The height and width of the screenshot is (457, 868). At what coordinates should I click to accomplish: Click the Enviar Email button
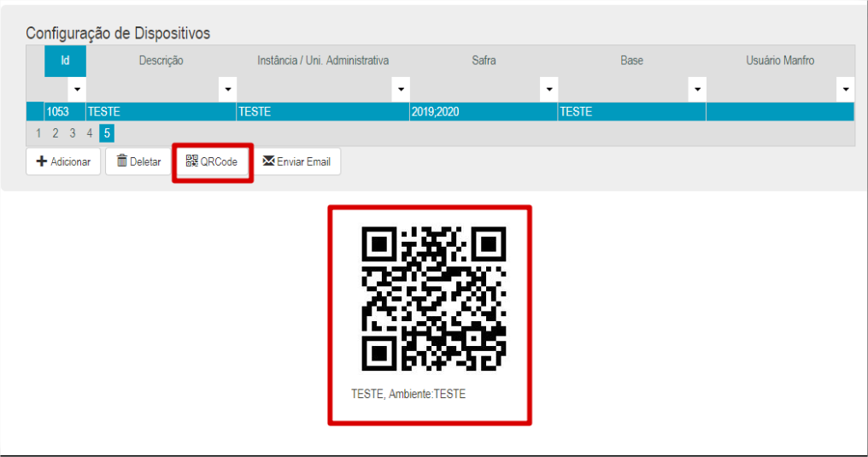296,161
